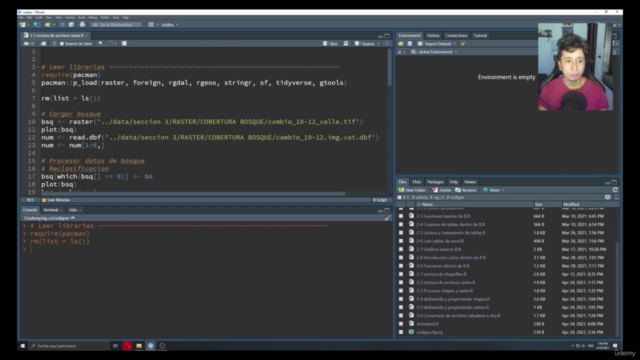Click the re-run previous code icon
The height and width of the screenshot is (360, 640).
coord(346,44)
